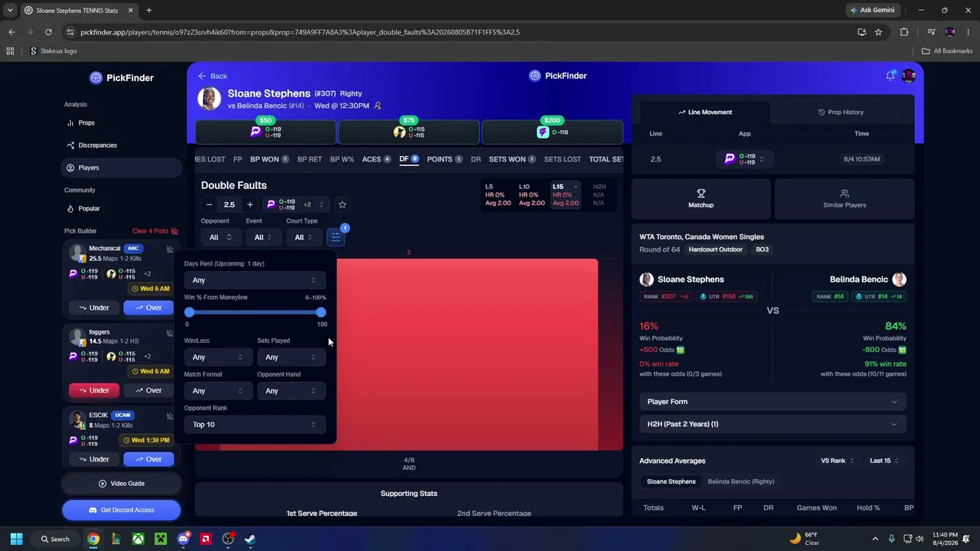Switch to the Line Movement tab
The width and height of the screenshot is (980, 551).
(x=704, y=112)
